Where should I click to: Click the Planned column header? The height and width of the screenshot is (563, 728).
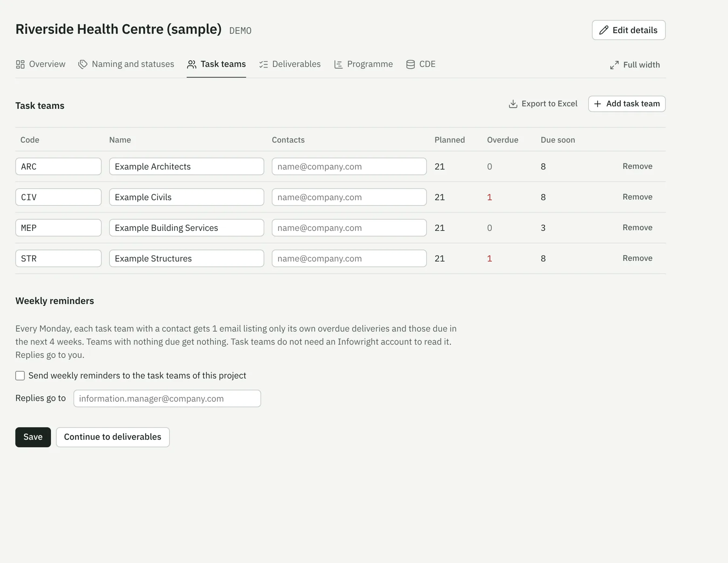click(x=450, y=140)
